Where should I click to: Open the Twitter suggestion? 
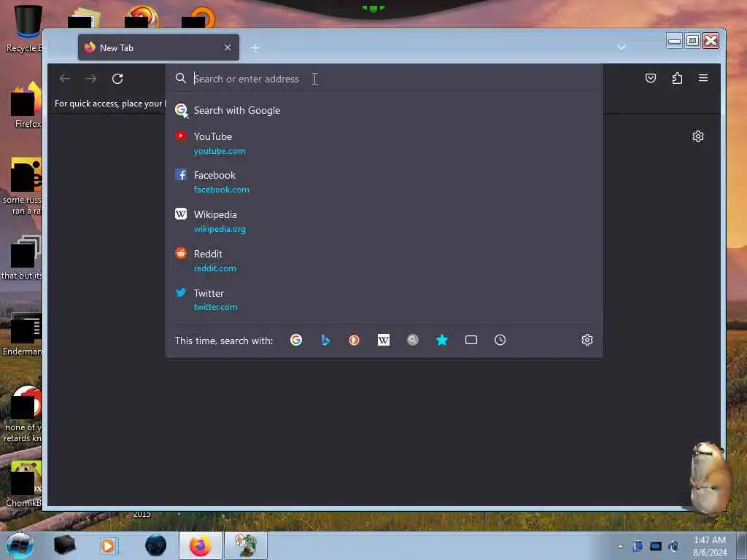[384, 300]
